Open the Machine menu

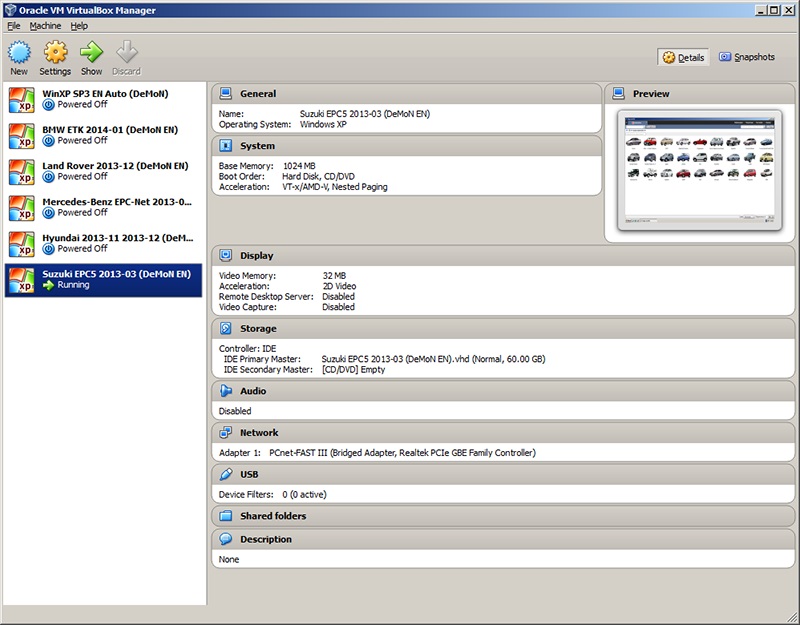[x=45, y=26]
